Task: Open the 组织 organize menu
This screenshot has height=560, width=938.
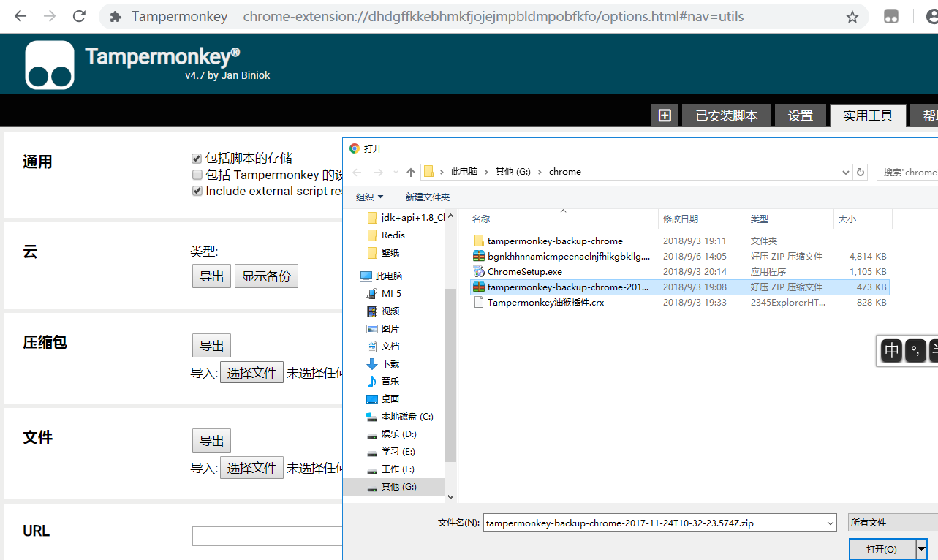Action: [370, 197]
